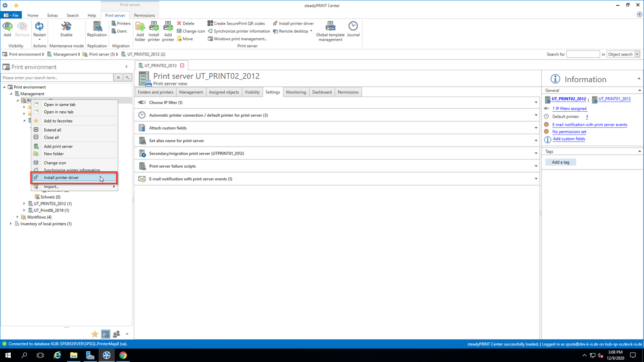644x362 pixels.
Task: Open the Remote desktop dropdown
Action: (x=292, y=31)
